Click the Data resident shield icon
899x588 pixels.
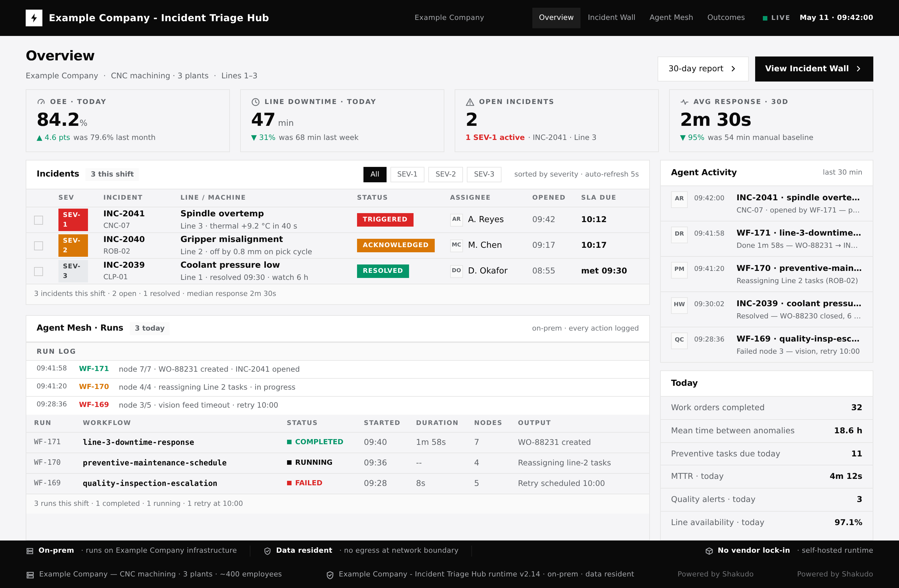coord(267,551)
